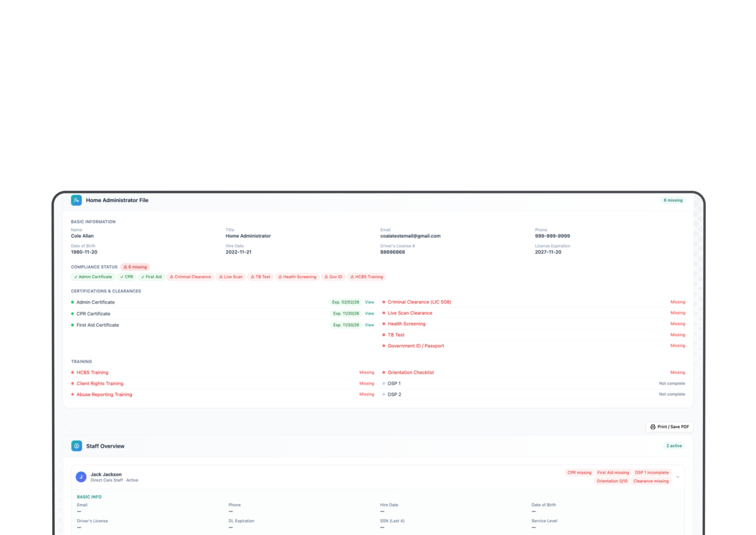Click the Abuse Reporting Training row

tap(223, 394)
